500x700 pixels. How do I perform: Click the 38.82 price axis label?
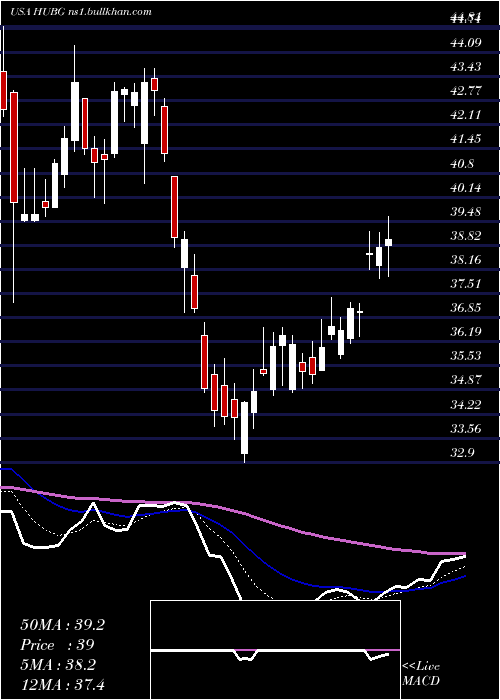(x=466, y=236)
